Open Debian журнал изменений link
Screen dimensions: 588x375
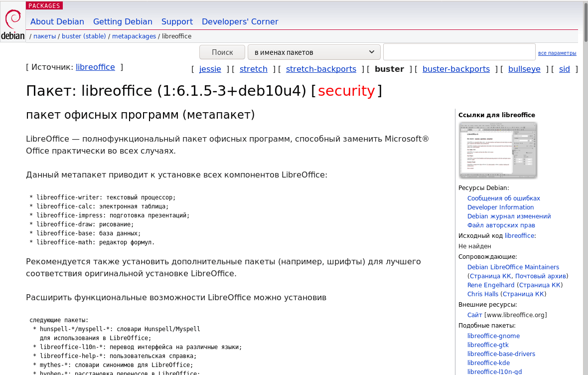click(509, 216)
